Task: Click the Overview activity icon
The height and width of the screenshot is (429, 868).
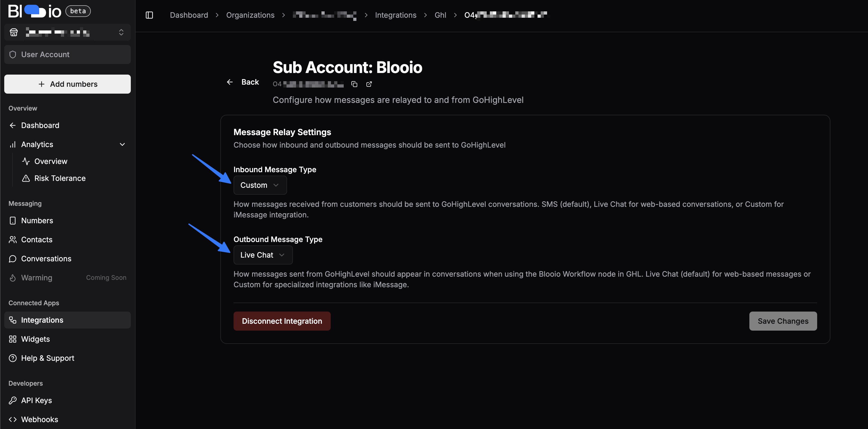Action: 26,161
